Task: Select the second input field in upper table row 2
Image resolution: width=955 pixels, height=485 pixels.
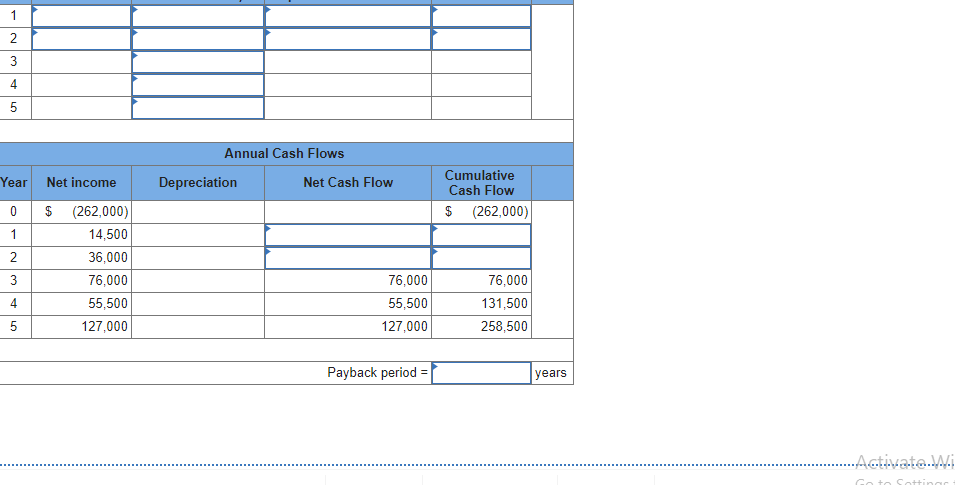Action: pyautogui.click(x=198, y=39)
